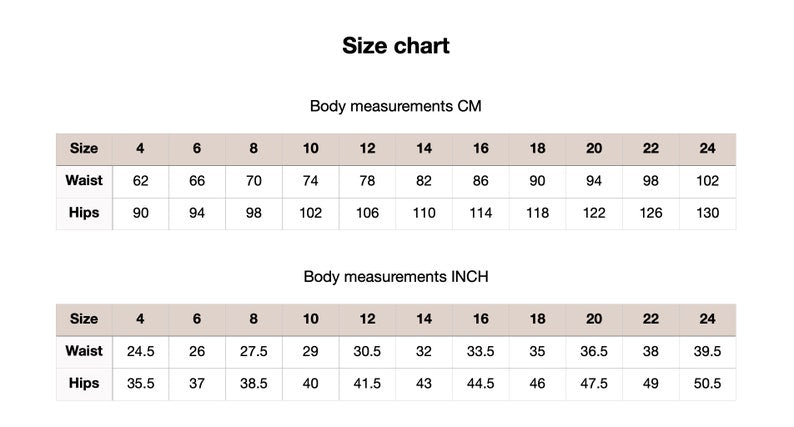Click waist value 86 for size 16

[x=481, y=181]
